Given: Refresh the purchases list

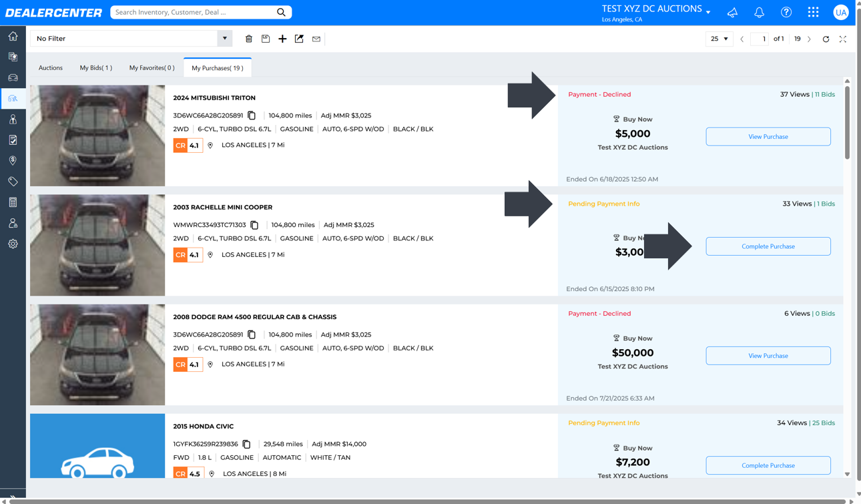Looking at the screenshot, I should pos(826,39).
